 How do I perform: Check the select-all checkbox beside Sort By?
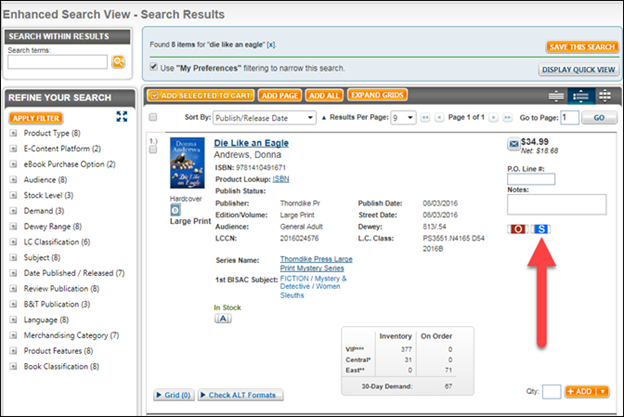153,118
